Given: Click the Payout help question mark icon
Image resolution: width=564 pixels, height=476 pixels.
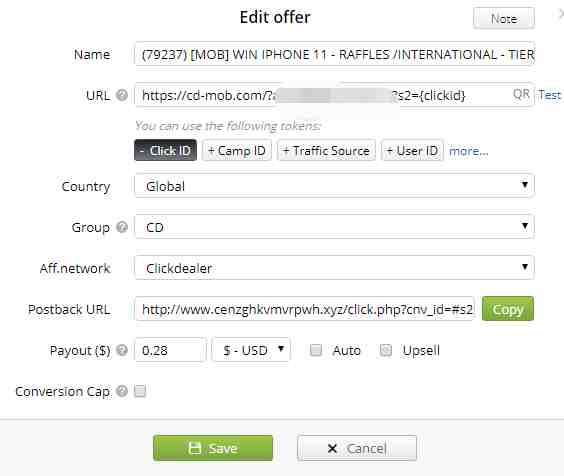Looking at the screenshot, I should point(122,350).
